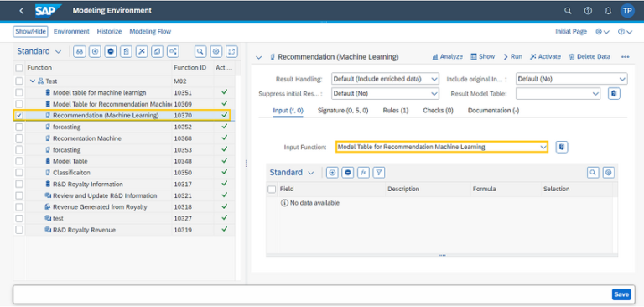
Task: Switch to the Rules (1) tab
Action: tap(396, 111)
